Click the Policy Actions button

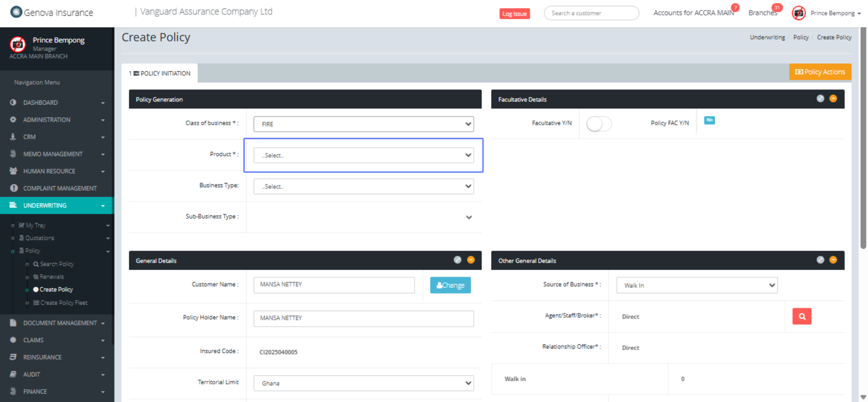click(820, 72)
